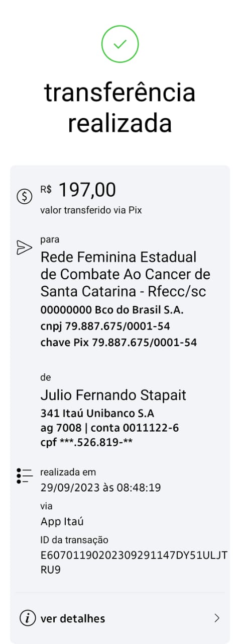
Task: Click the dollar sign amount icon
Action: tap(24, 196)
